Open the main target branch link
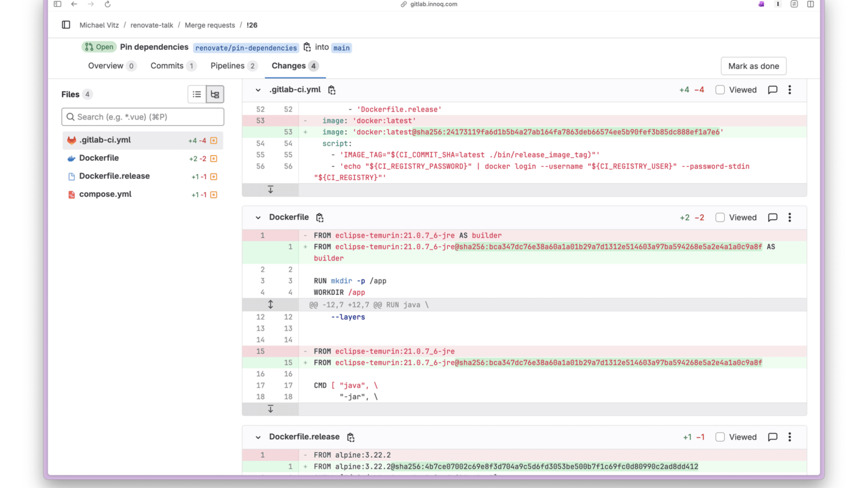 341,48
